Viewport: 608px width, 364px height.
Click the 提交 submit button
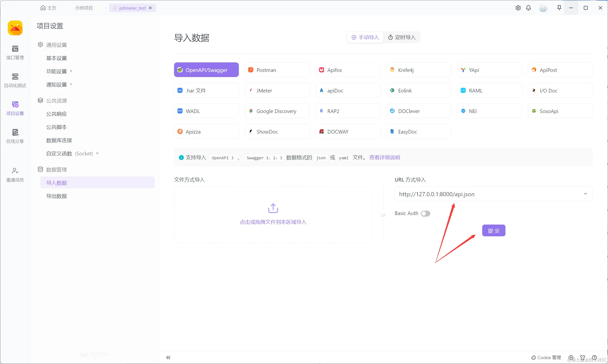click(x=493, y=230)
